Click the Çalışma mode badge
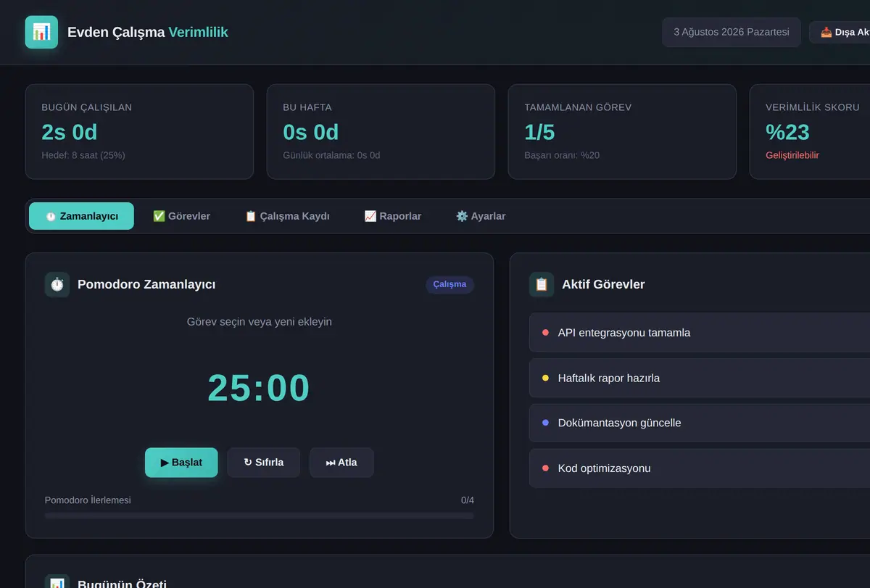 pos(449,284)
